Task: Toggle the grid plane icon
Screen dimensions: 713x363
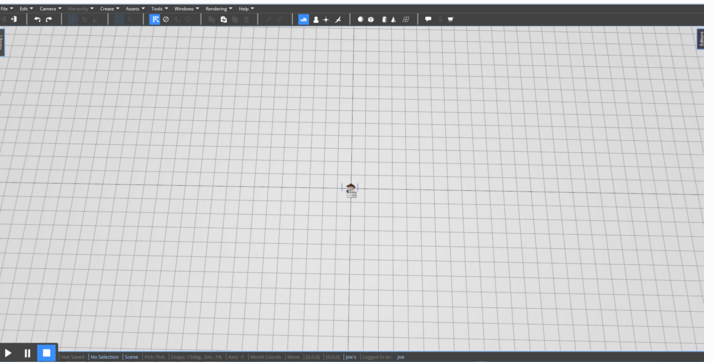Action: coord(406,20)
